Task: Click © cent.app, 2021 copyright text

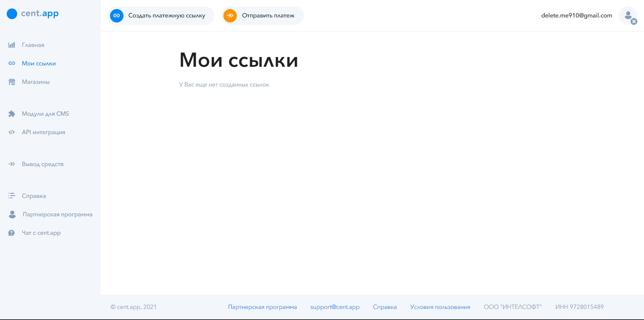Action: 133,307
